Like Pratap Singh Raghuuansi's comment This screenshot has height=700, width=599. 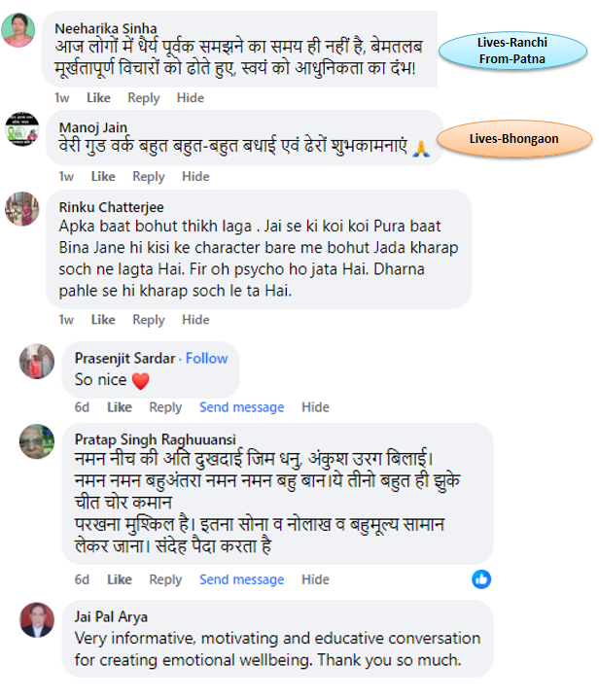pyautogui.click(x=120, y=579)
